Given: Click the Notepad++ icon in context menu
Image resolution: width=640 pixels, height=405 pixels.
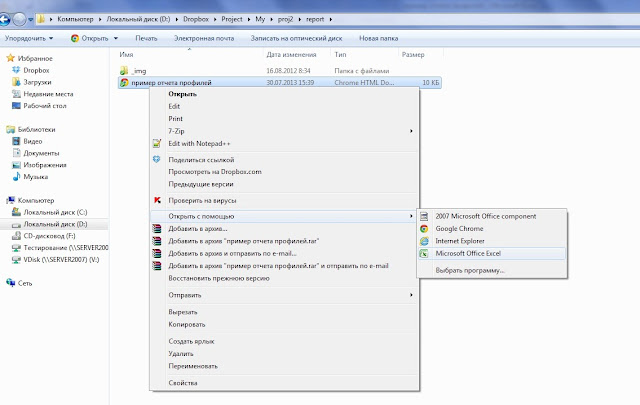Looking at the screenshot, I should click(x=157, y=143).
